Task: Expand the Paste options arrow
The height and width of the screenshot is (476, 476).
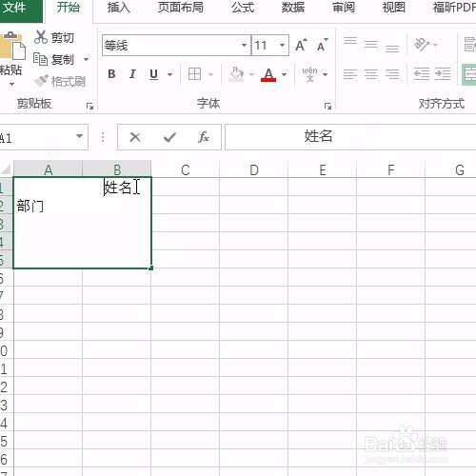Action: coord(11,84)
